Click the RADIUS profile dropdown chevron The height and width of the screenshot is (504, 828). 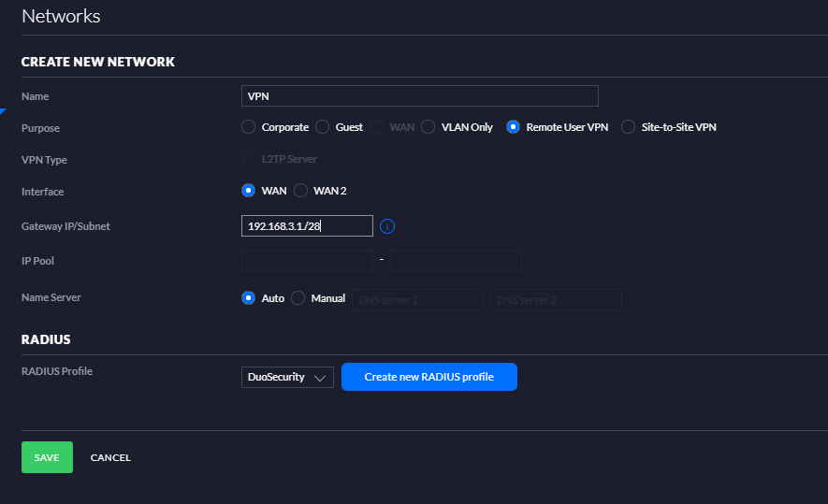click(x=319, y=378)
